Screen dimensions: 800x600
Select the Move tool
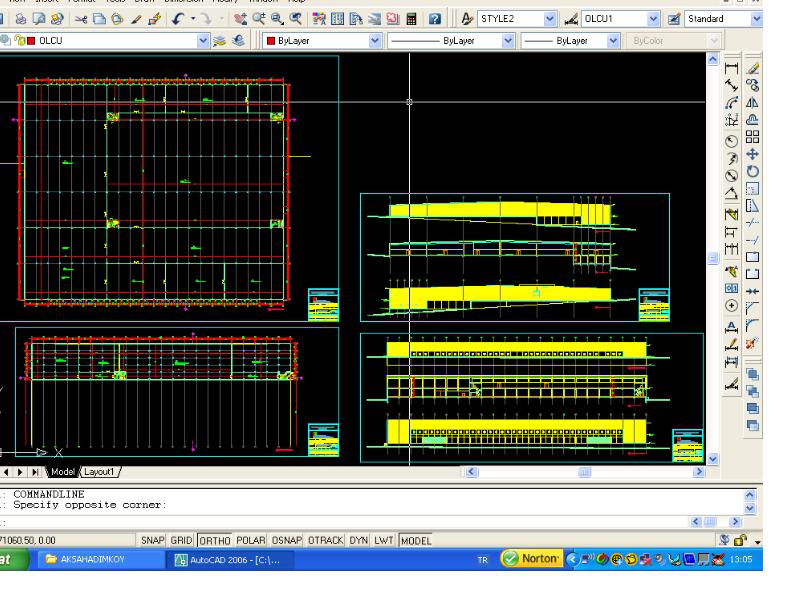coord(753,154)
